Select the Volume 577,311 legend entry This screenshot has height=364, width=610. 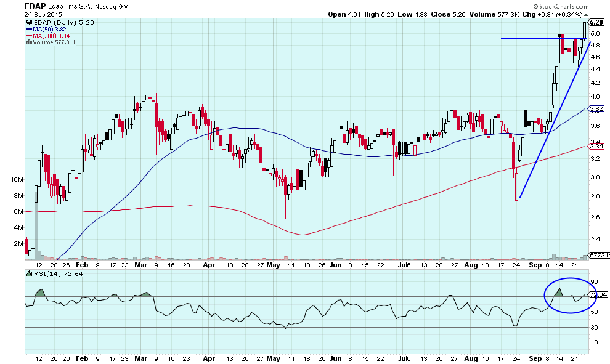point(54,42)
